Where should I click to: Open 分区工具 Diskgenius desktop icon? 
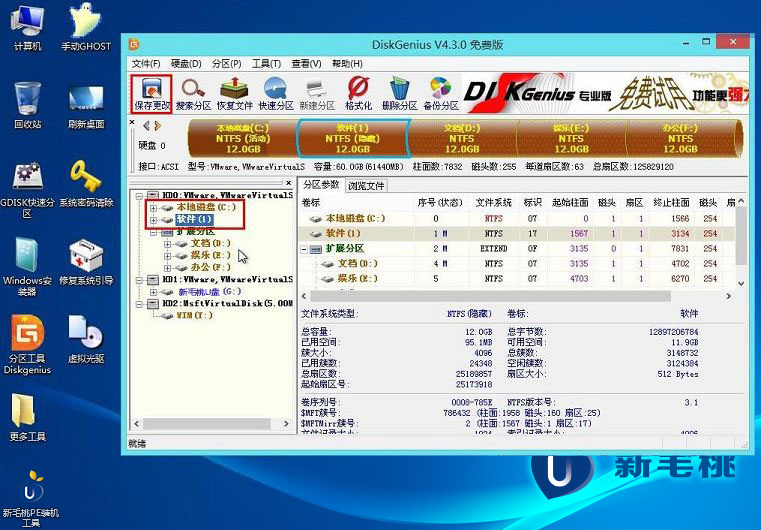(27, 345)
